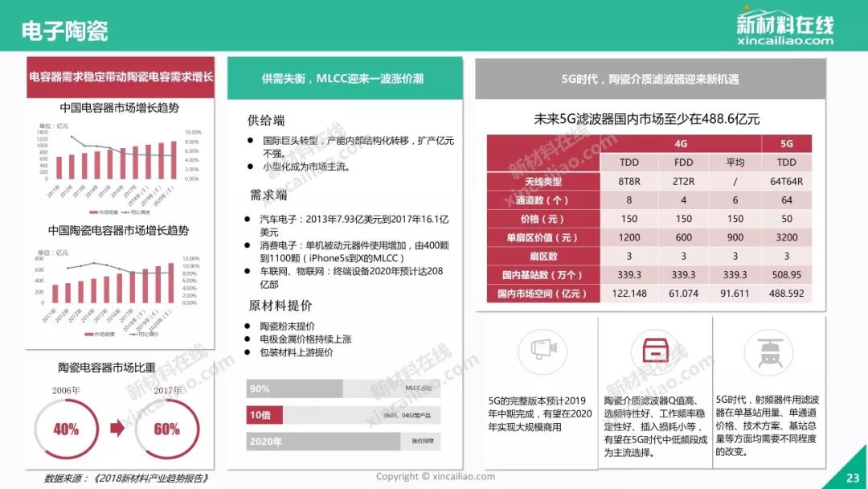The height and width of the screenshot is (489, 868).
Task: Click the 488.592 table cell
Action: 787,294
